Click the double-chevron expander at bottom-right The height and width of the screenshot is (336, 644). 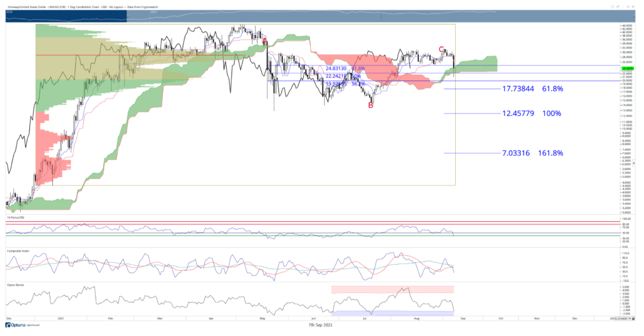[x=629, y=318]
